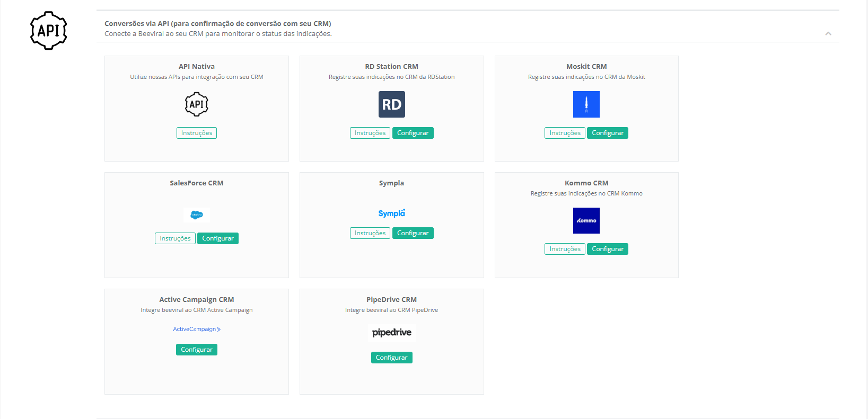The width and height of the screenshot is (868, 419).
Task: Click the 'Active Campaign CRM' card title
Action: [x=197, y=299]
